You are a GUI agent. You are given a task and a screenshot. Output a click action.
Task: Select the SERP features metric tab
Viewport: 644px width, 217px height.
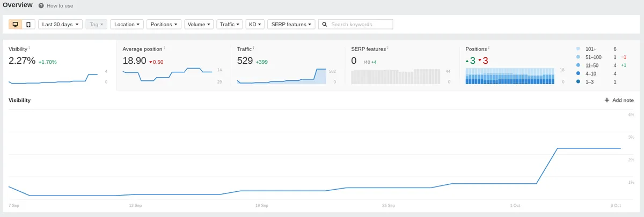pyautogui.click(x=401, y=65)
